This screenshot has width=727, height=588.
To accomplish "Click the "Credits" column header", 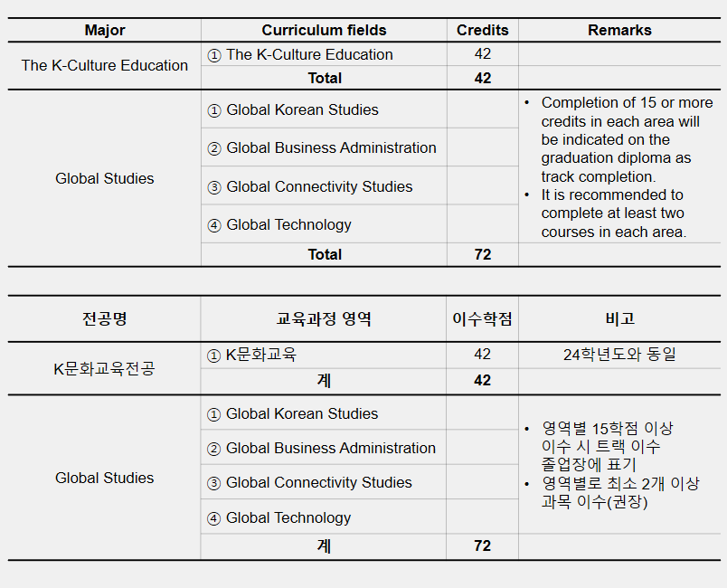I will (x=482, y=30).
